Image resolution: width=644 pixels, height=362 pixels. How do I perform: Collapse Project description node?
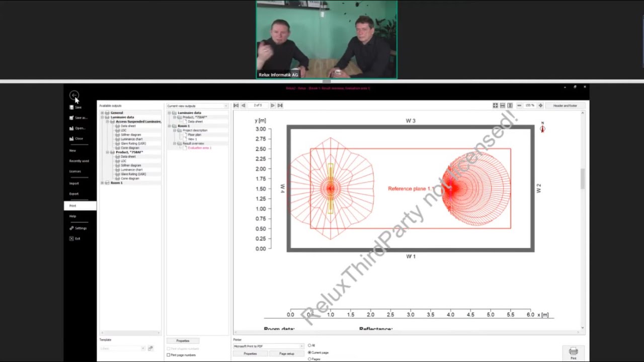[x=175, y=130]
